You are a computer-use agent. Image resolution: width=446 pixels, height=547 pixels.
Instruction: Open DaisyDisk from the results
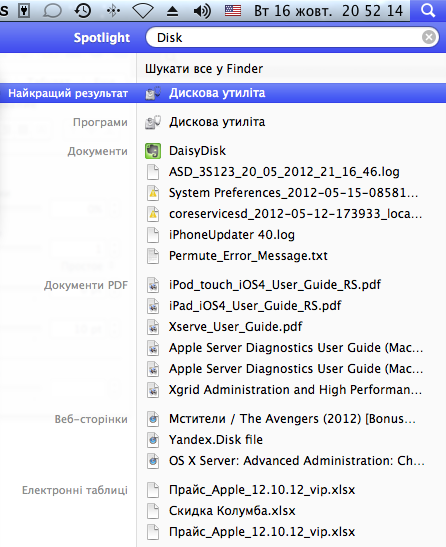[197, 151]
